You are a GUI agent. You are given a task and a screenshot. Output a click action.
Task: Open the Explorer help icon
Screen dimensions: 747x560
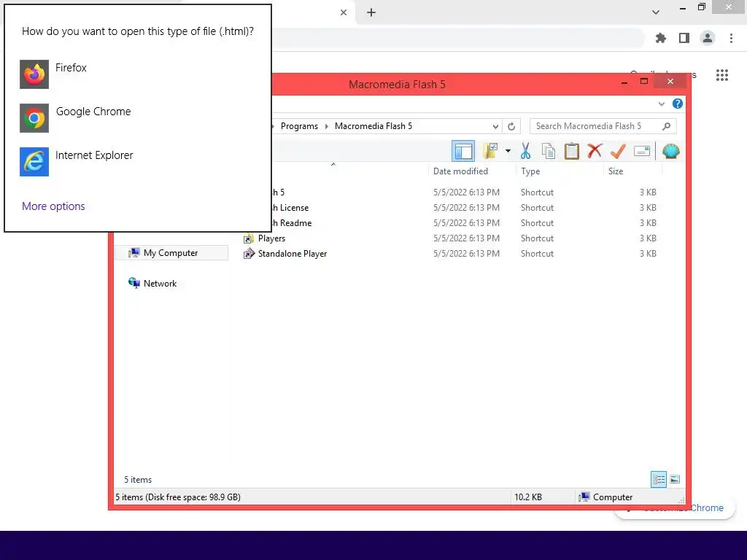point(677,104)
